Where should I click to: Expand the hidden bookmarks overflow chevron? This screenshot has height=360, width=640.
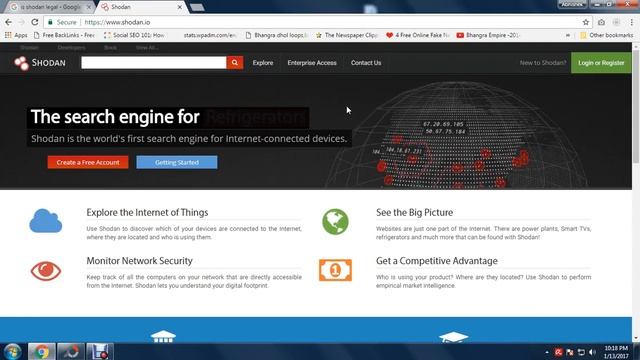coord(568,35)
